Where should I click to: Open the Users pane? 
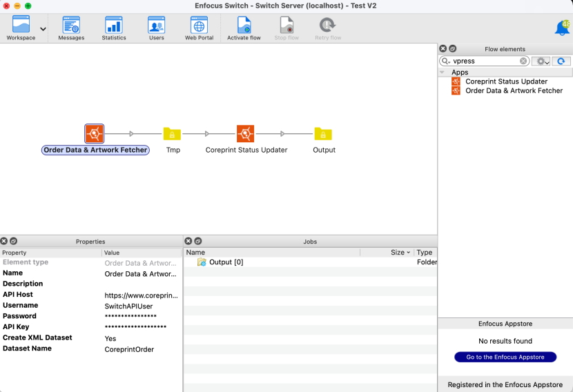pos(157,28)
